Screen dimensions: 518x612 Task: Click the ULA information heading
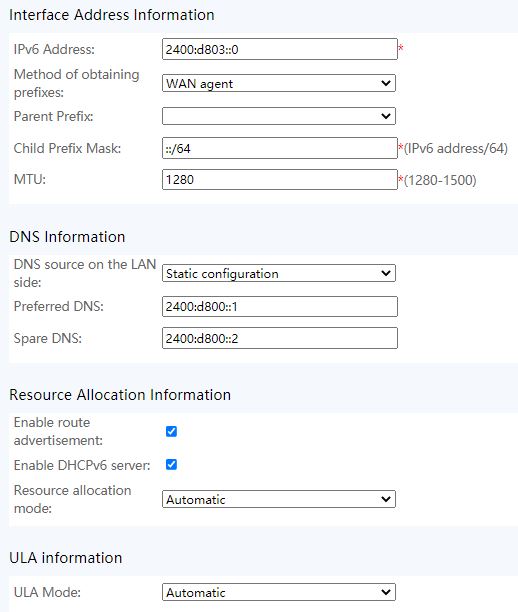tap(66, 558)
